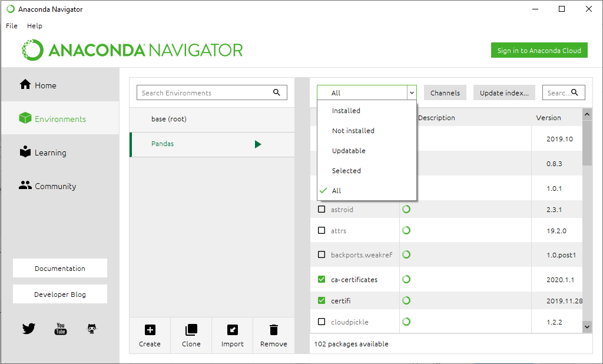Click the ca-certificates package name
The width and height of the screenshot is (603, 364).
tap(354, 280)
